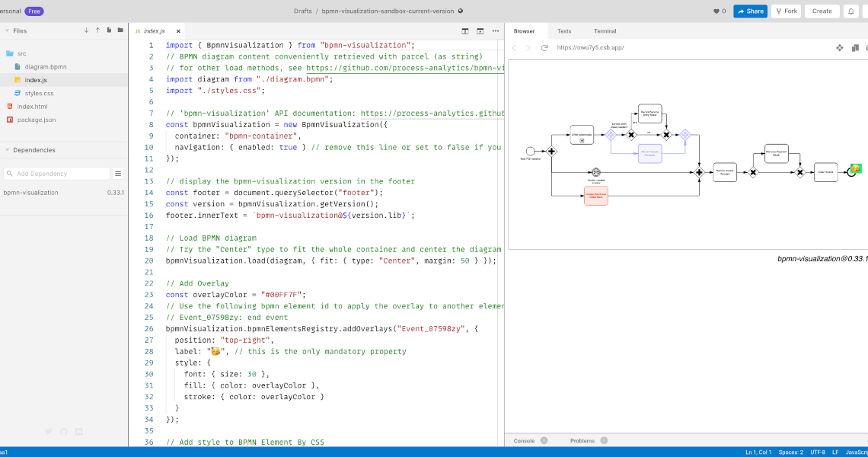Image resolution: width=868 pixels, height=457 pixels.
Task: Click the download sandbox arrow icon
Action: click(x=87, y=29)
